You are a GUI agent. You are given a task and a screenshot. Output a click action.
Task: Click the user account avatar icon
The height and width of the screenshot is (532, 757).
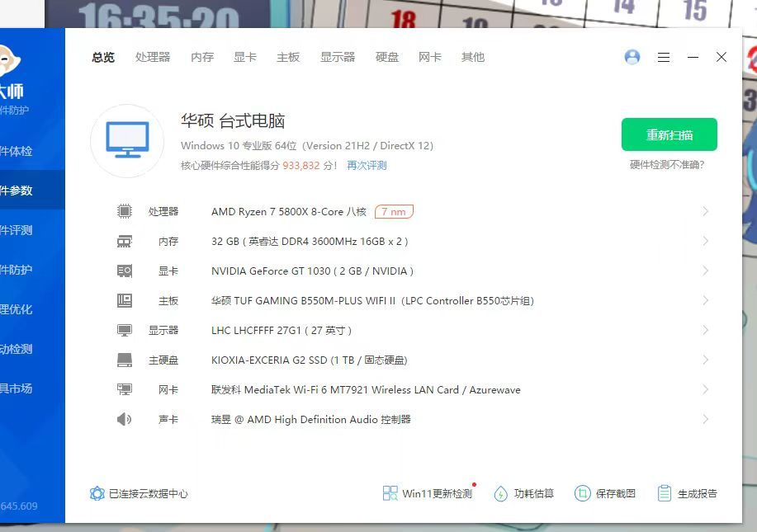point(632,57)
